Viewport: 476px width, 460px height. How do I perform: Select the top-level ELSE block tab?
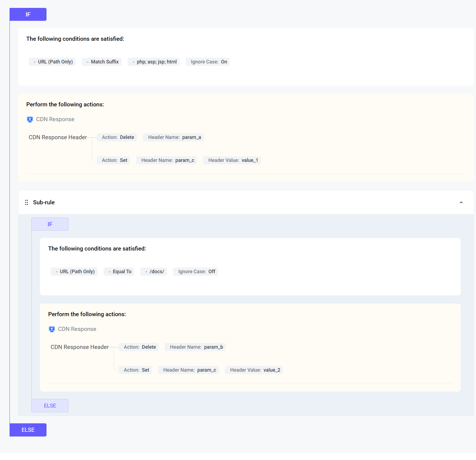pyautogui.click(x=28, y=430)
